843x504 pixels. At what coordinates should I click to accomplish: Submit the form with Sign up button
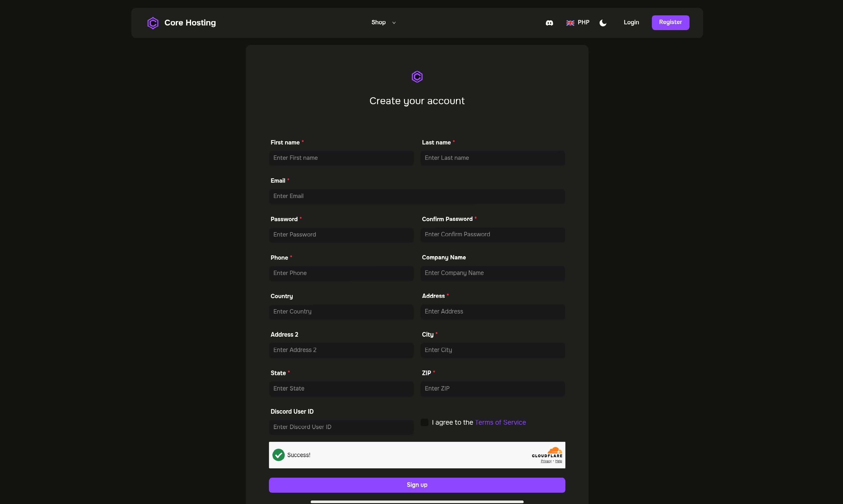point(417,485)
